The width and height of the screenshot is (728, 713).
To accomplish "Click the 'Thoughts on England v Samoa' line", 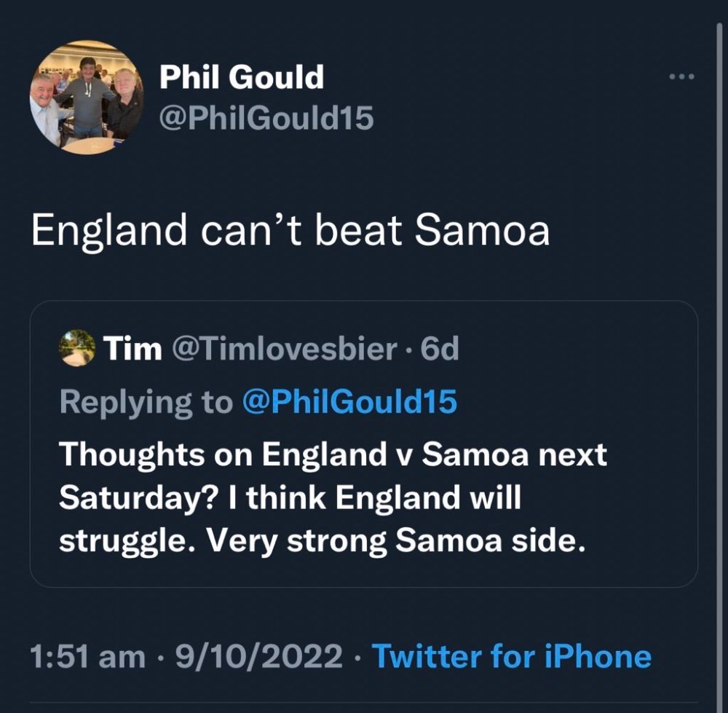I will 333,454.
